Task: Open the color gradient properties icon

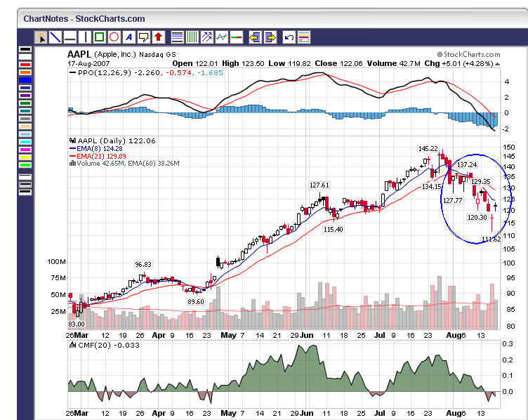Action: coord(304,37)
